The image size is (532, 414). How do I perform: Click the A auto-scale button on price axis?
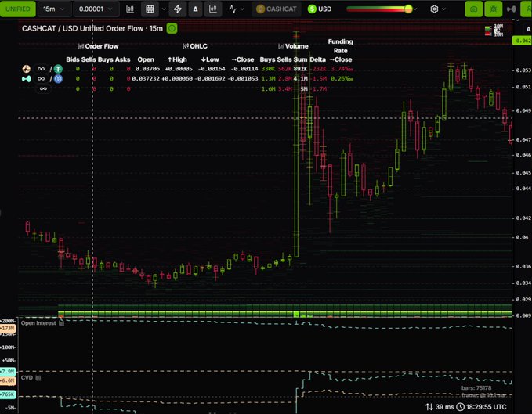tap(528, 29)
